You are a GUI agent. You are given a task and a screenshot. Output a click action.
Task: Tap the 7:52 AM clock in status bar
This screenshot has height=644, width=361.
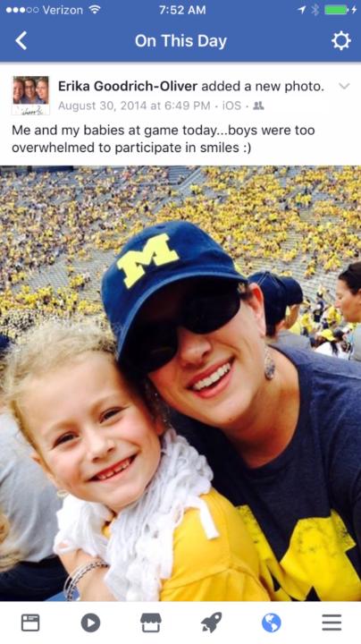coord(182,10)
